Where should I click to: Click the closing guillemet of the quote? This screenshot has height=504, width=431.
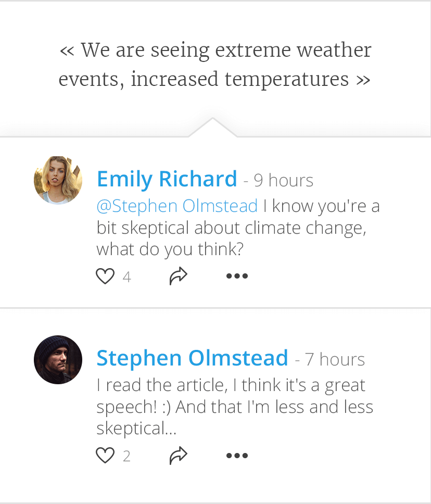363,80
